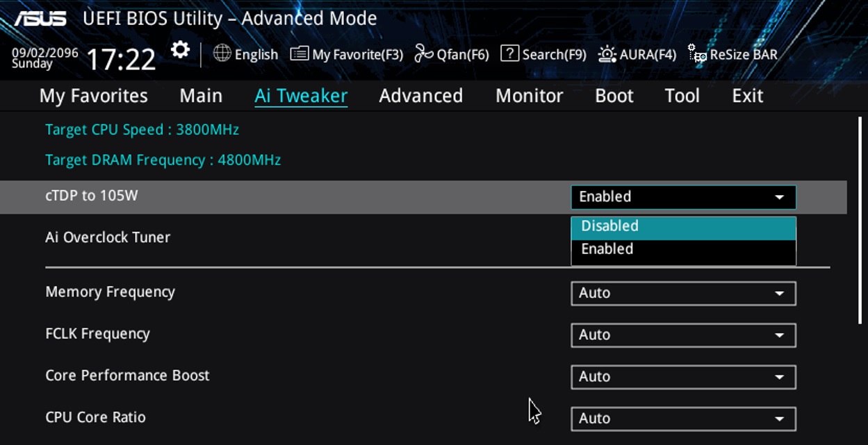Click the ReSize BAR icon
This screenshot has width=868, height=445.
pyautogui.click(x=697, y=53)
